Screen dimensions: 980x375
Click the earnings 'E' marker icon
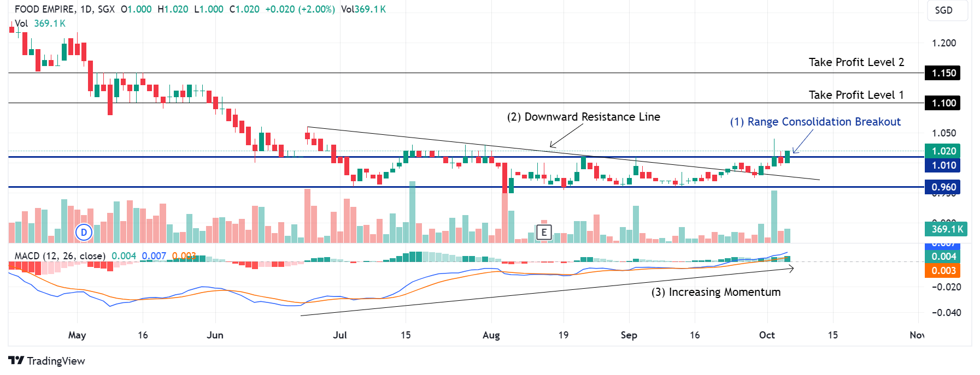(x=544, y=233)
